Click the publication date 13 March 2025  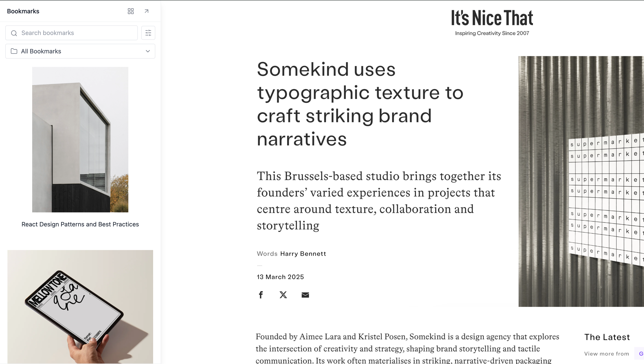[x=280, y=277]
